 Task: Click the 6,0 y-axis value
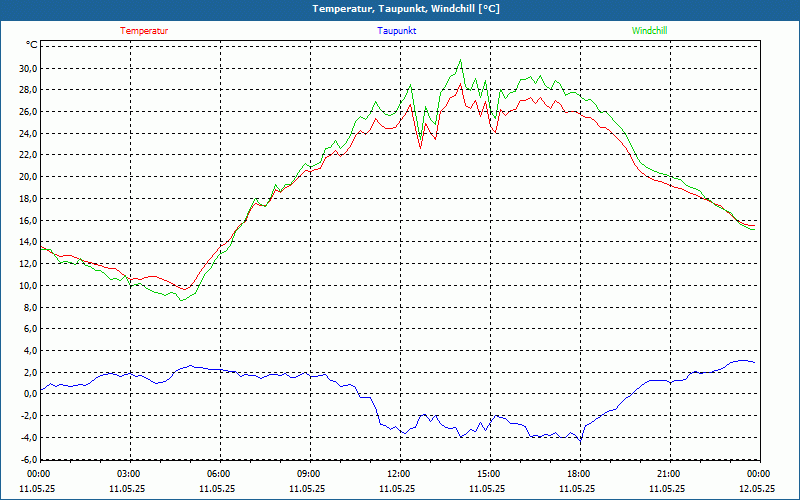coord(31,329)
